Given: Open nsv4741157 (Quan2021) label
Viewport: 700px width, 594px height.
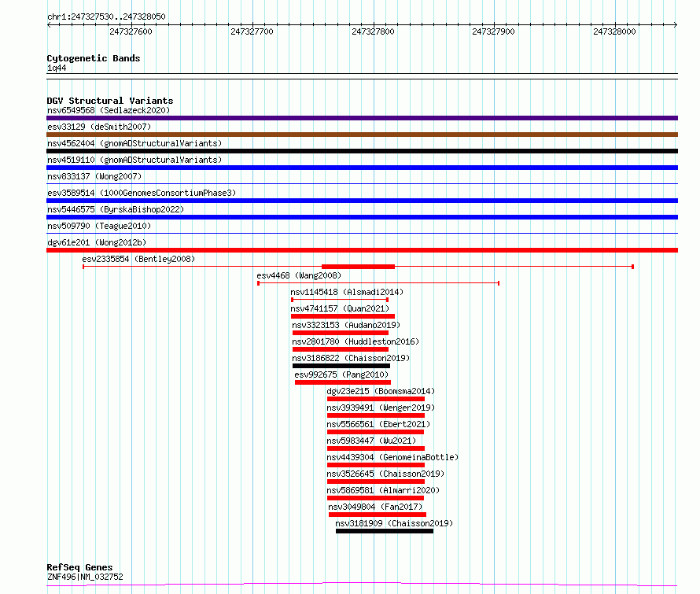Looking at the screenshot, I should (340, 308).
